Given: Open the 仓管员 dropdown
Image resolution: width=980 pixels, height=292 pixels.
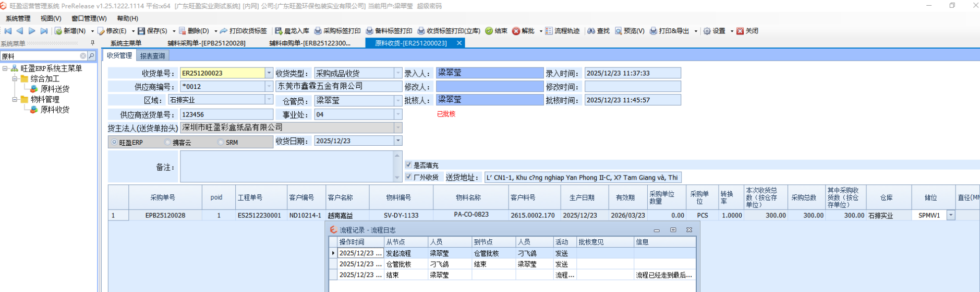Looking at the screenshot, I should point(398,100).
